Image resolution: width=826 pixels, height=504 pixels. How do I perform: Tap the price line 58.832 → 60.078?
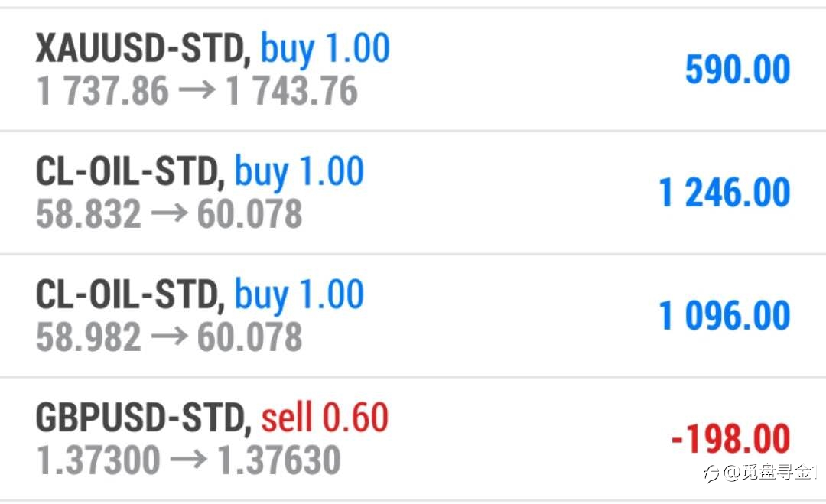[x=169, y=214]
